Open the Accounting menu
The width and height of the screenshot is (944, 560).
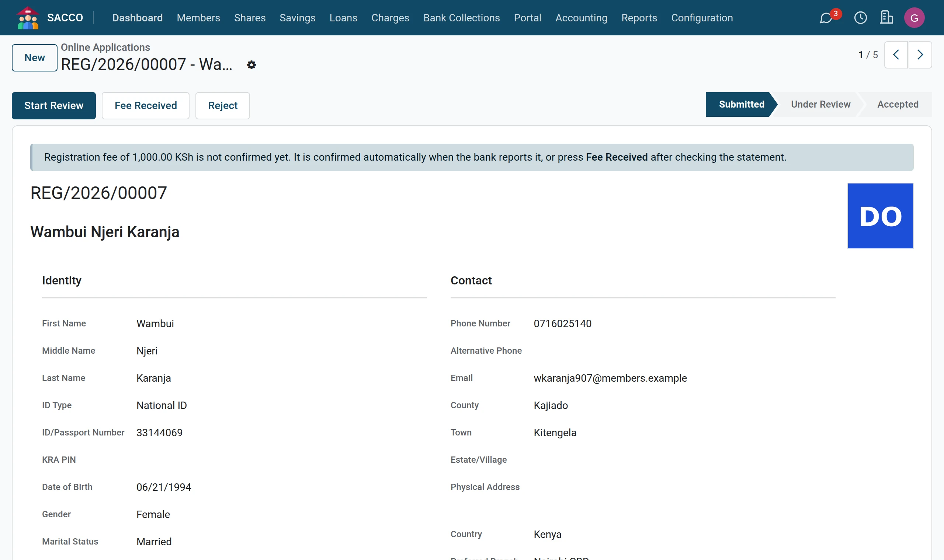(x=581, y=18)
